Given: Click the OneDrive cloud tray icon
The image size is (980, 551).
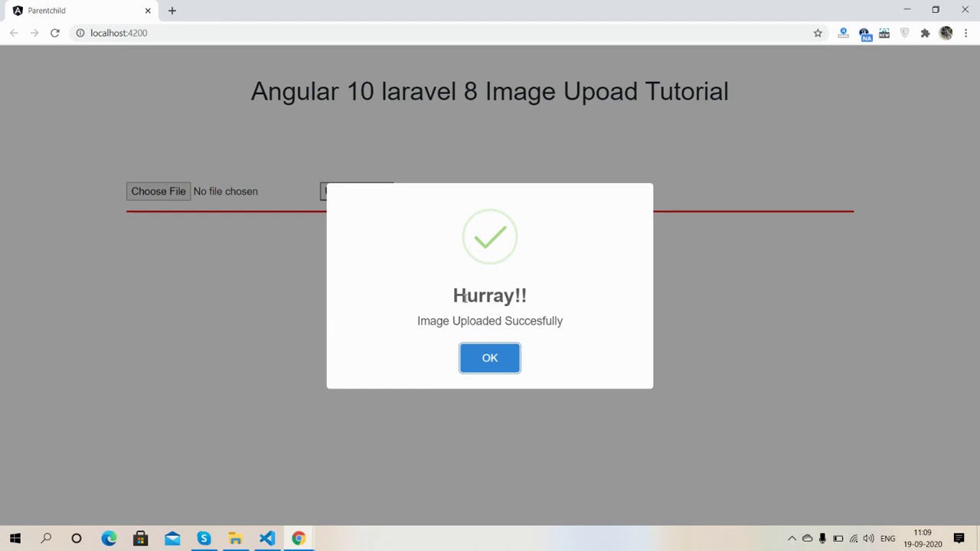Looking at the screenshot, I should pos(807,539).
